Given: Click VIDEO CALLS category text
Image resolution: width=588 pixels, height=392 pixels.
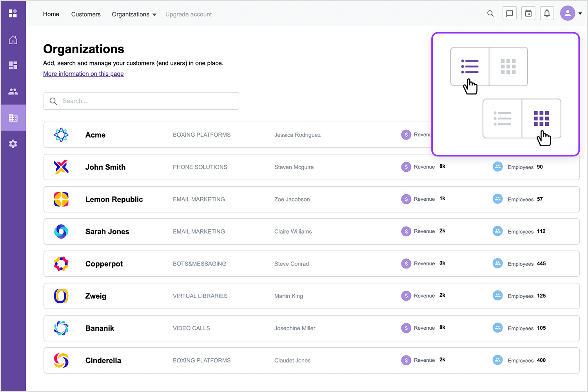Looking at the screenshot, I should pos(191,328).
